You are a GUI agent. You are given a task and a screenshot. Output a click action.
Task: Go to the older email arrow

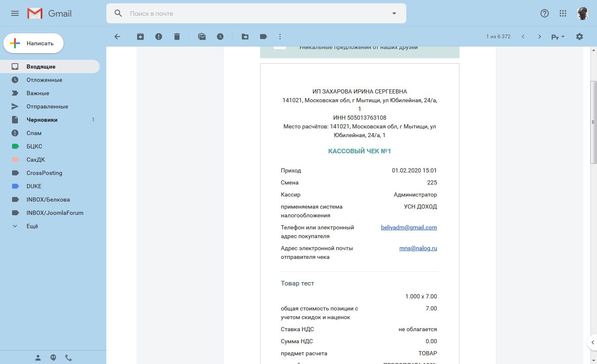tap(540, 37)
